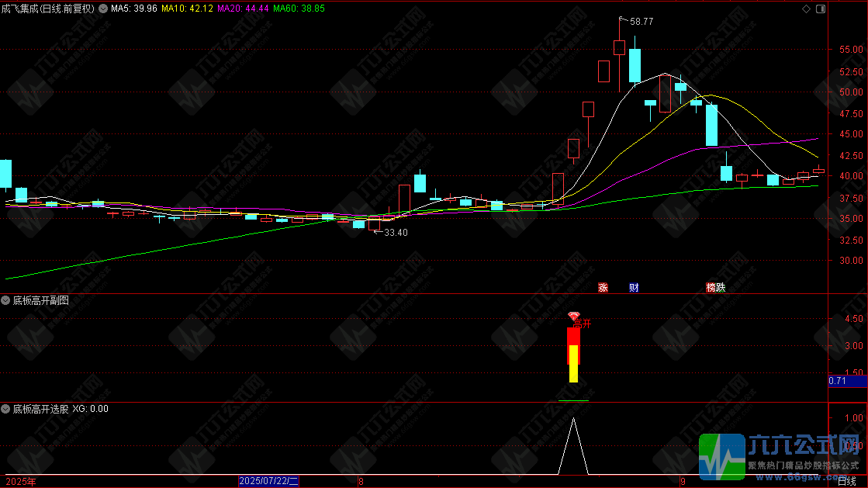868x488 pixels.
Task: Click the red-yellow signal bar in 底板高开副图
Action: 573,355
